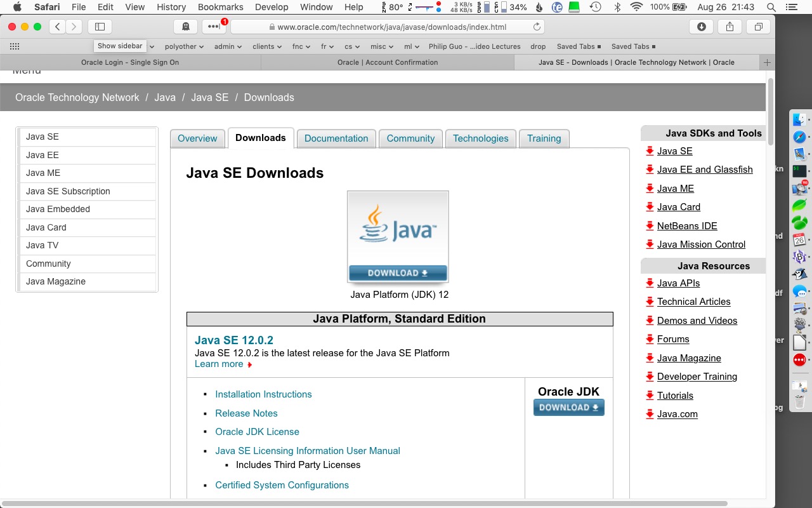Go back to the previous page in Safari
Viewport: 812px width, 508px height.
pos(58,27)
